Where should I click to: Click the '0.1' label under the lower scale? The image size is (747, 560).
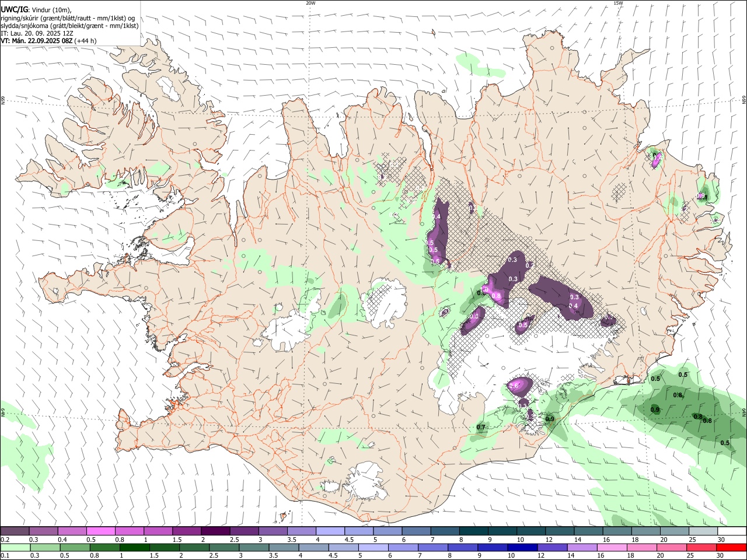pyautogui.click(x=5, y=555)
